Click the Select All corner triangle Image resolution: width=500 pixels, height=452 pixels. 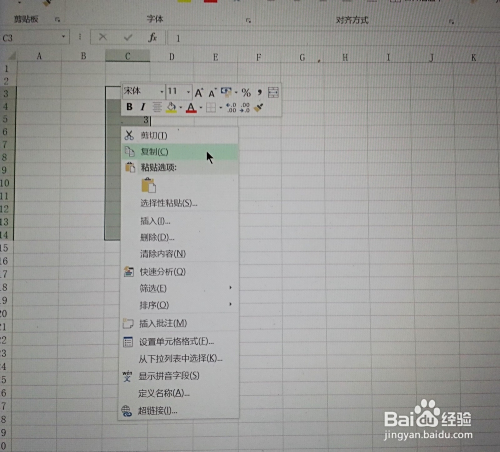coord(11,56)
